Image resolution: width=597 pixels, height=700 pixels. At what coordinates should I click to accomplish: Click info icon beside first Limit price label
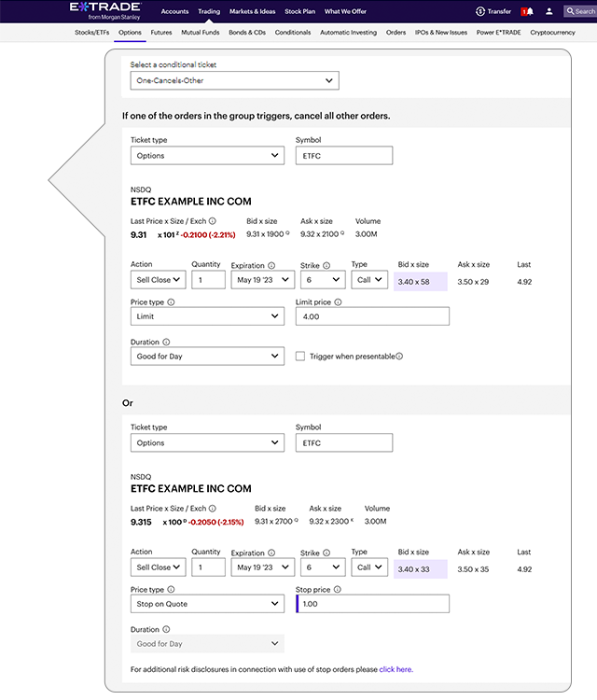click(x=338, y=302)
